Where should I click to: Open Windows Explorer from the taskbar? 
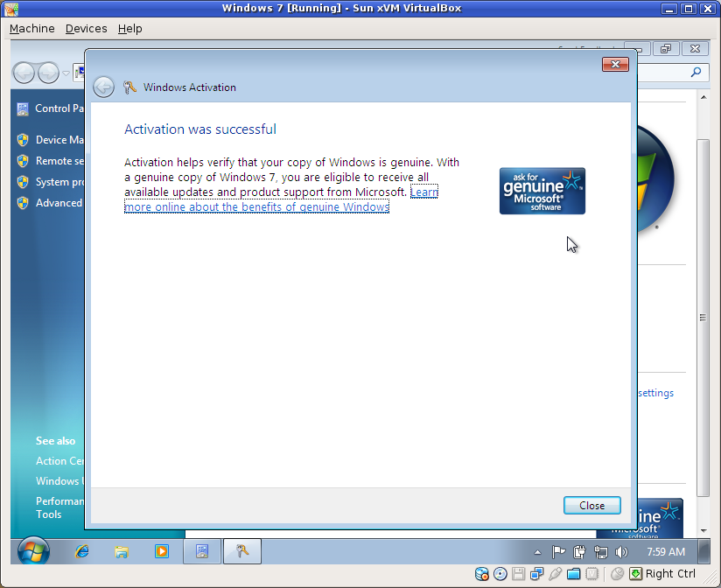pyautogui.click(x=121, y=551)
